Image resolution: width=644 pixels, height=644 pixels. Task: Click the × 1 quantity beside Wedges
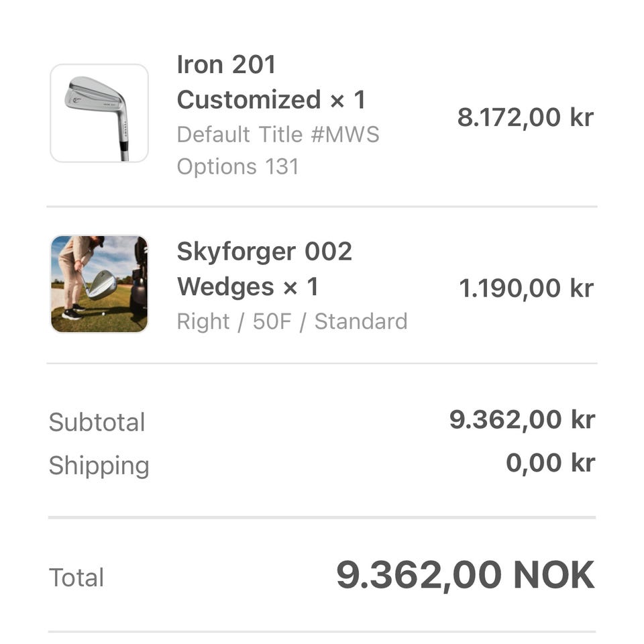tap(300, 288)
